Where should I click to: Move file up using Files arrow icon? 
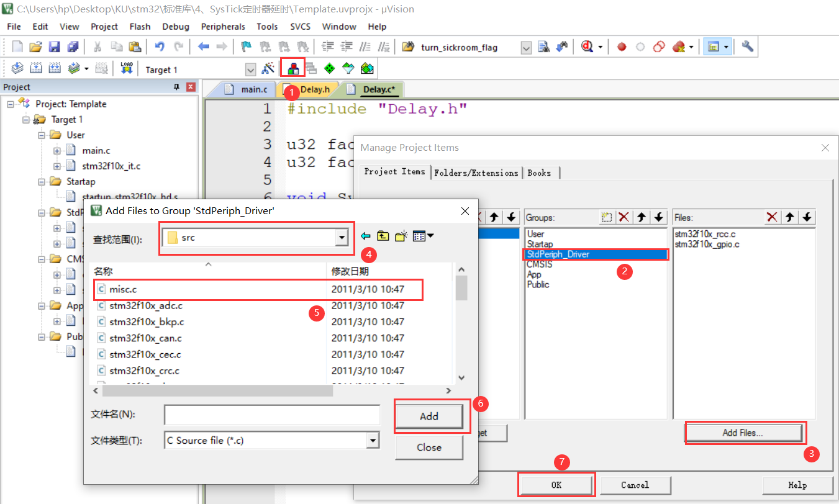point(789,217)
